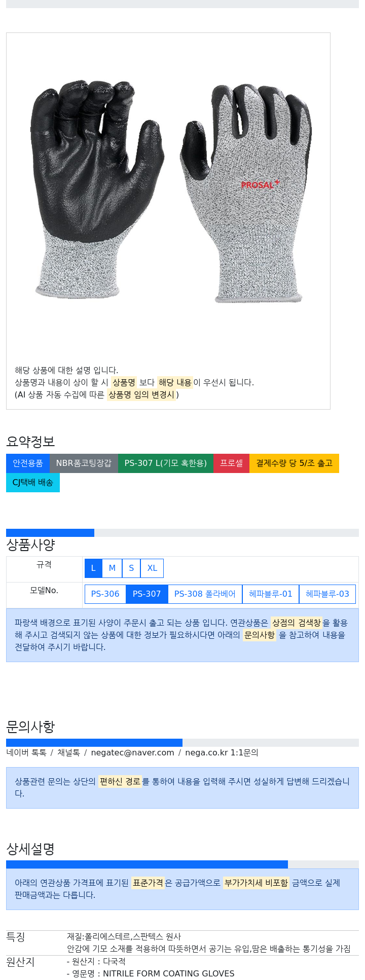
Task: Choose model PS-308 폴라베어
Action: tap(205, 594)
